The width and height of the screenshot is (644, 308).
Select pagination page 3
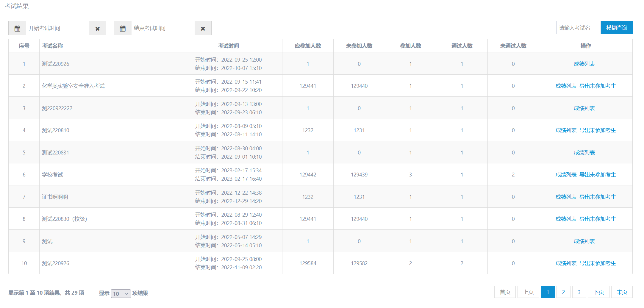point(579,292)
